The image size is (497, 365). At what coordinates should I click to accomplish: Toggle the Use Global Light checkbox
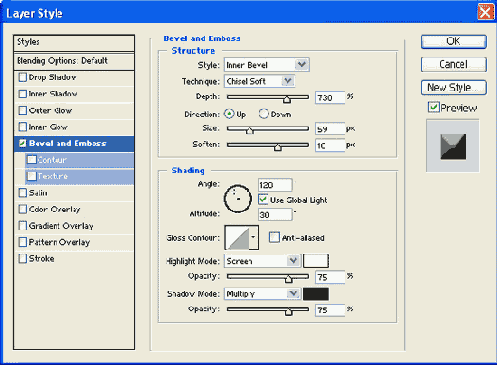tap(263, 200)
